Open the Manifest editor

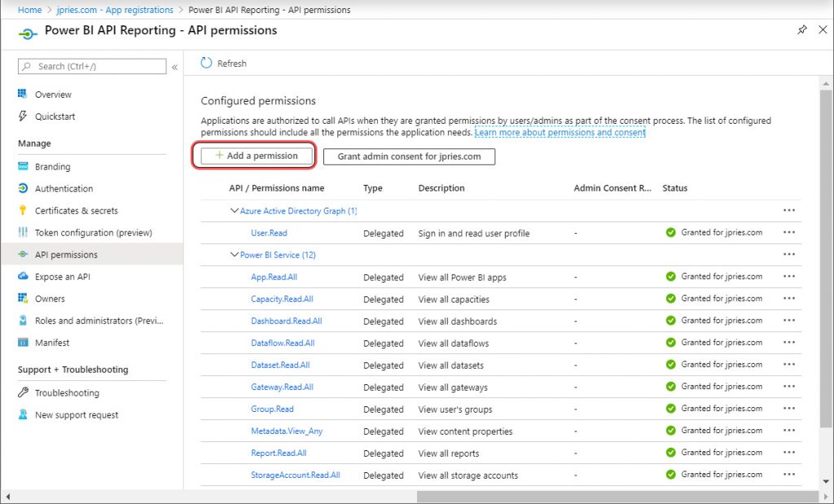click(52, 343)
